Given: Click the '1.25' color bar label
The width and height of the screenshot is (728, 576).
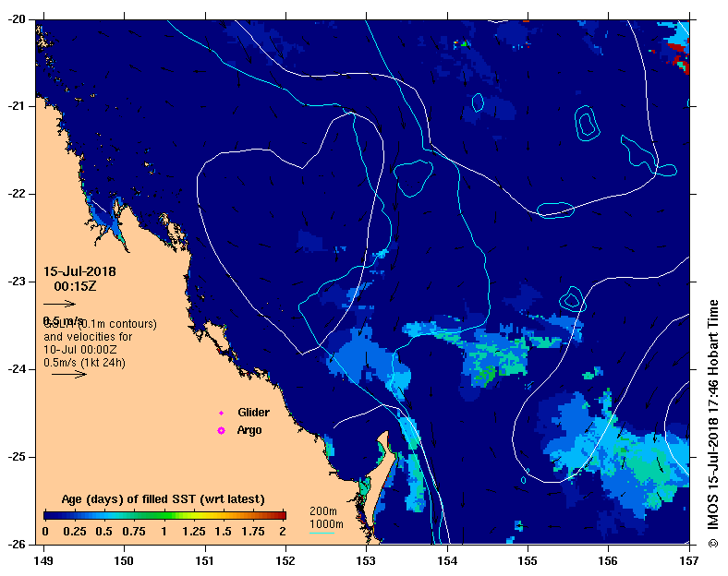Looking at the screenshot, I should tap(194, 532).
